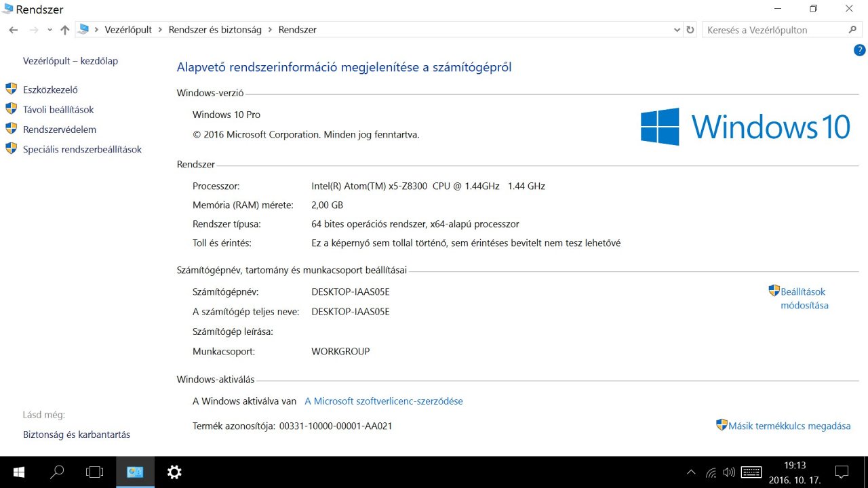Click the computer icon in address bar
The image size is (868, 488).
pos(84,29)
